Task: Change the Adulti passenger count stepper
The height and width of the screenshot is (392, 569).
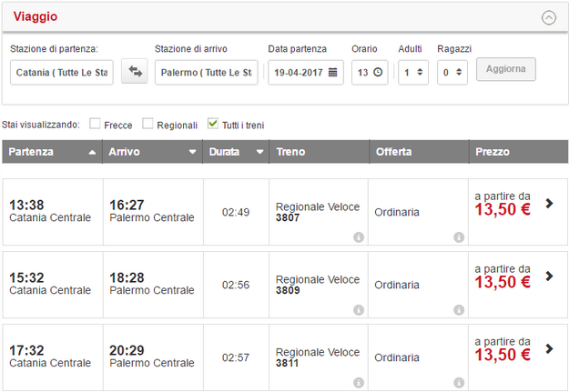Action: click(x=421, y=72)
